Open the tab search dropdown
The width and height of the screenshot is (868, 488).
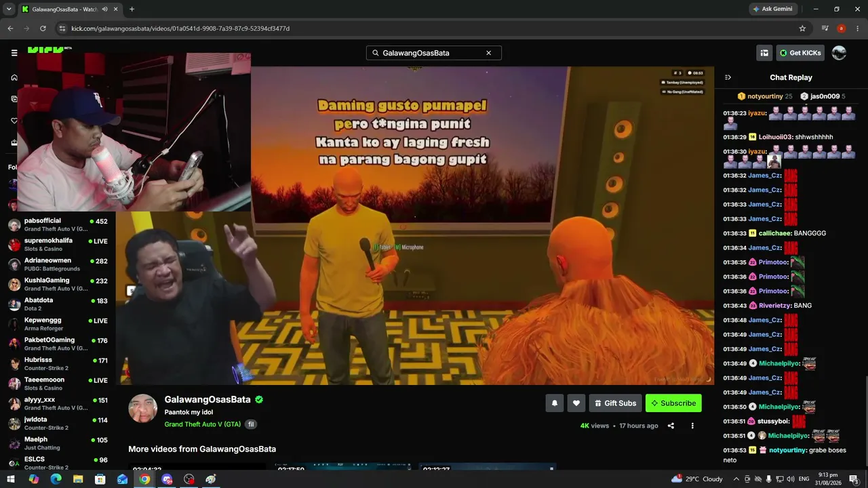tap(9, 9)
